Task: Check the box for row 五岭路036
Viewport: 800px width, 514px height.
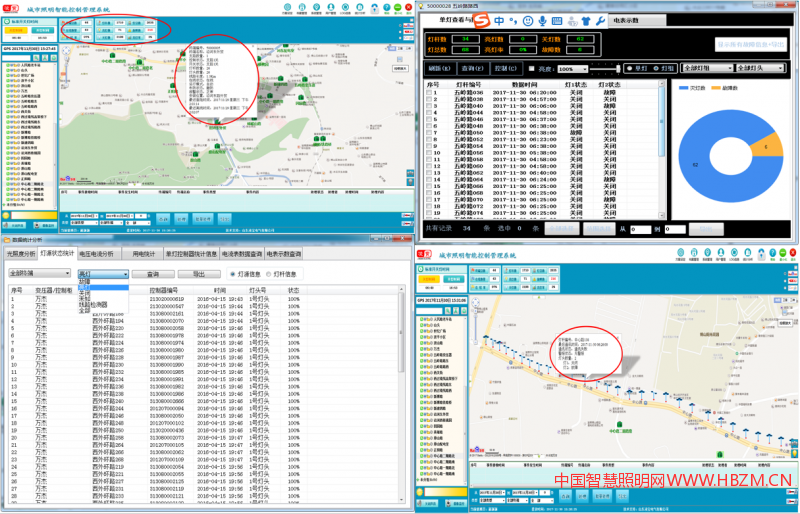Action: (x=430, y=92)
